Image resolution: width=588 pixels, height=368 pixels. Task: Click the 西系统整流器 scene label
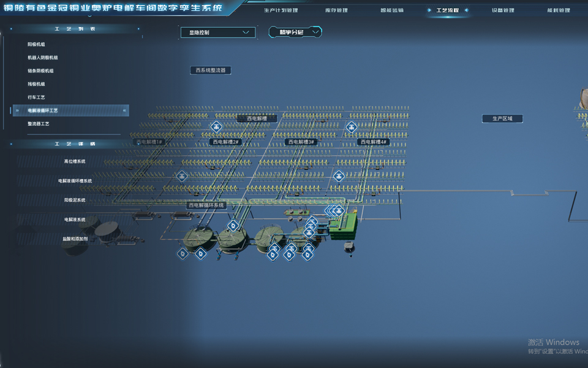click(210, 71)
